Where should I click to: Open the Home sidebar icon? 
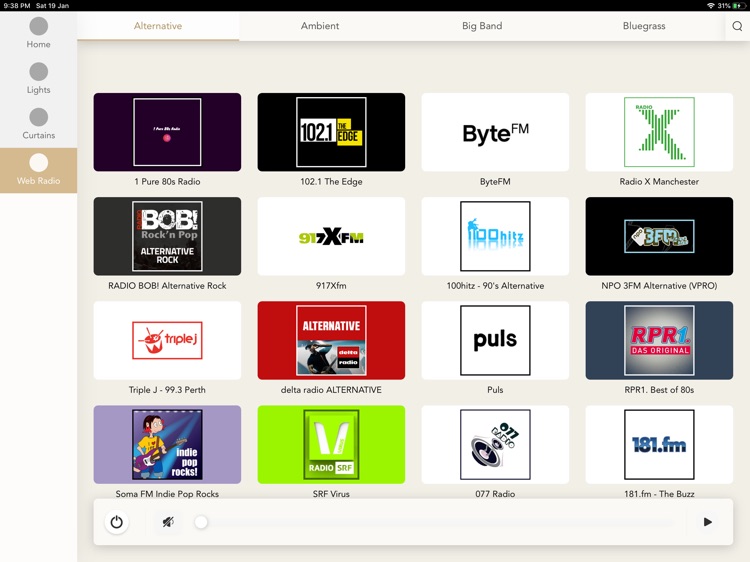click(38, 26)
